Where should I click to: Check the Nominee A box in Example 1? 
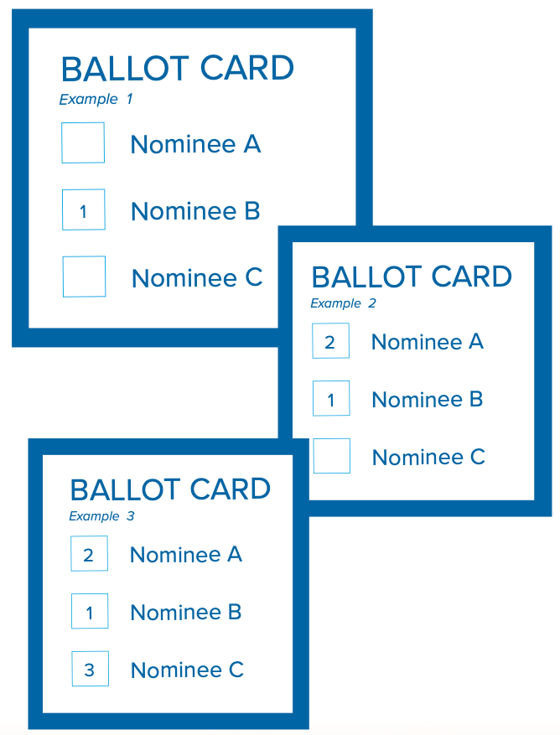point(83,143)
